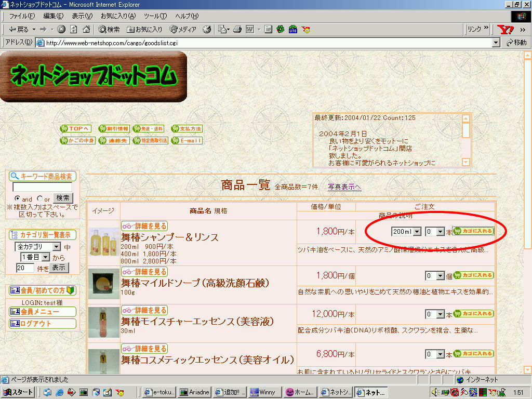
Task: Open お気に入り menu in menu bar
Action: 118,16
